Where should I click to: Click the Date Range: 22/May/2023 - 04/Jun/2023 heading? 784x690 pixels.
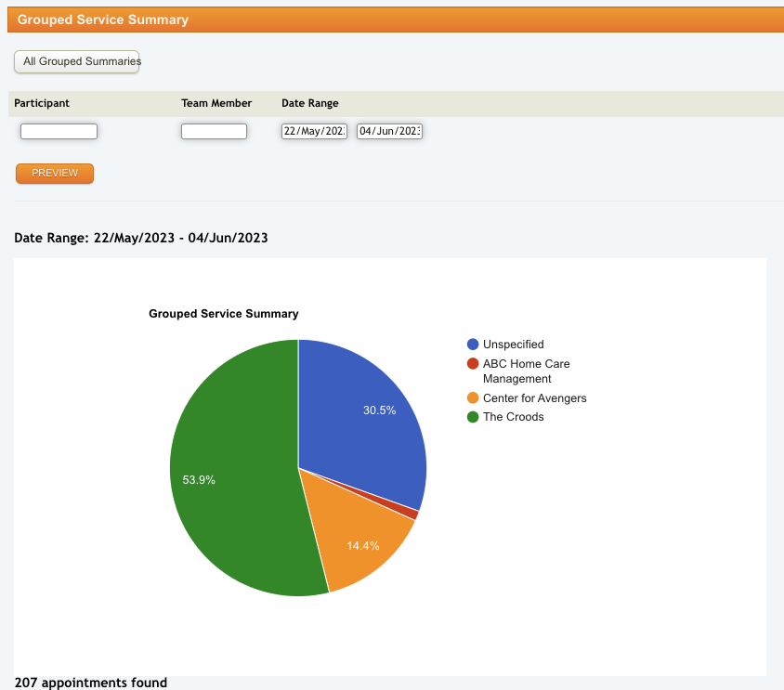[141, 238]
